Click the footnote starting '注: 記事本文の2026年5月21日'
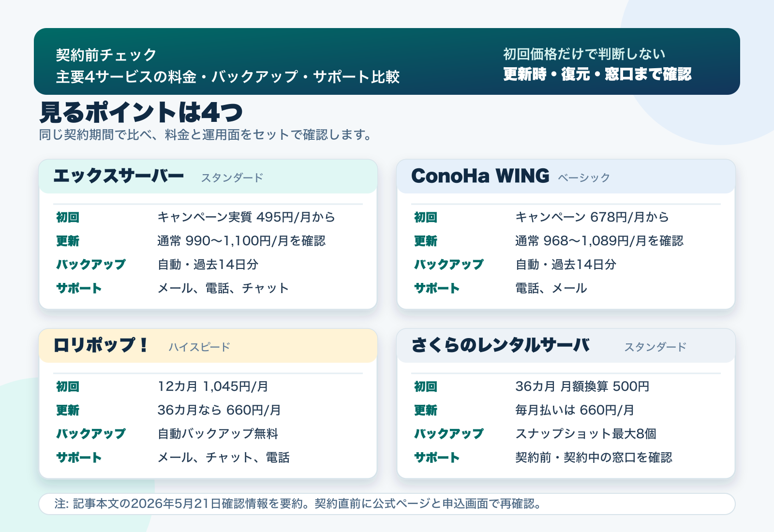The image size is (774, 532). 298,504
